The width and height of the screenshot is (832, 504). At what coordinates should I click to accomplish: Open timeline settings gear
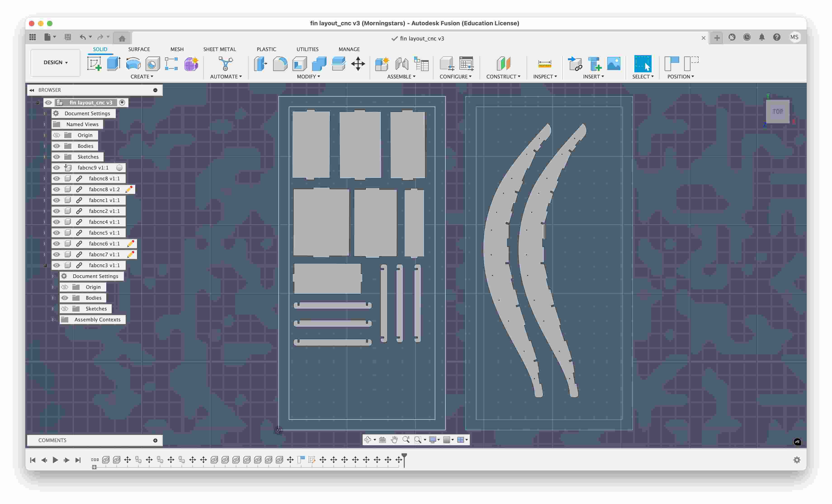(x=797, y=460)
